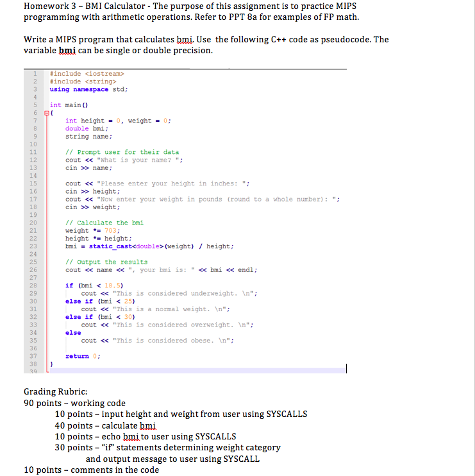The image size is (475, 476).
Task: Click 'int main()' declaration
Action: 69,105
